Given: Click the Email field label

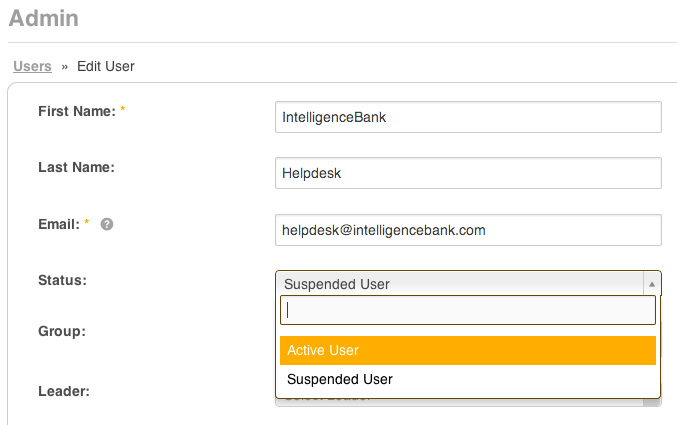Looking at the screenshot, I should [x=59, y=224].
